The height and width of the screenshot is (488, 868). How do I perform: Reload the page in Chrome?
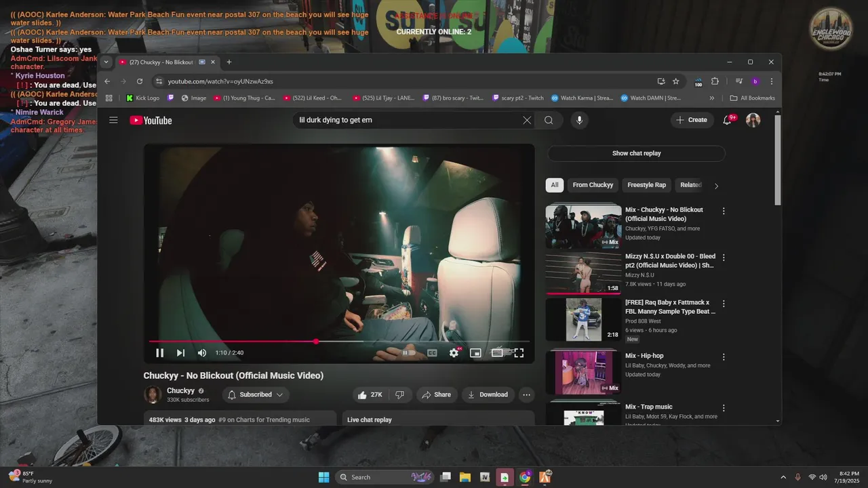140,81
